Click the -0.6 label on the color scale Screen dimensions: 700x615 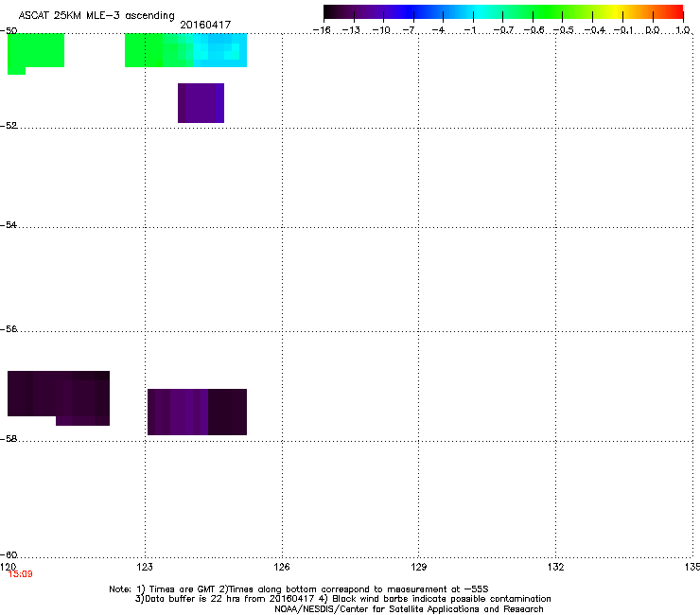[534, 30]
